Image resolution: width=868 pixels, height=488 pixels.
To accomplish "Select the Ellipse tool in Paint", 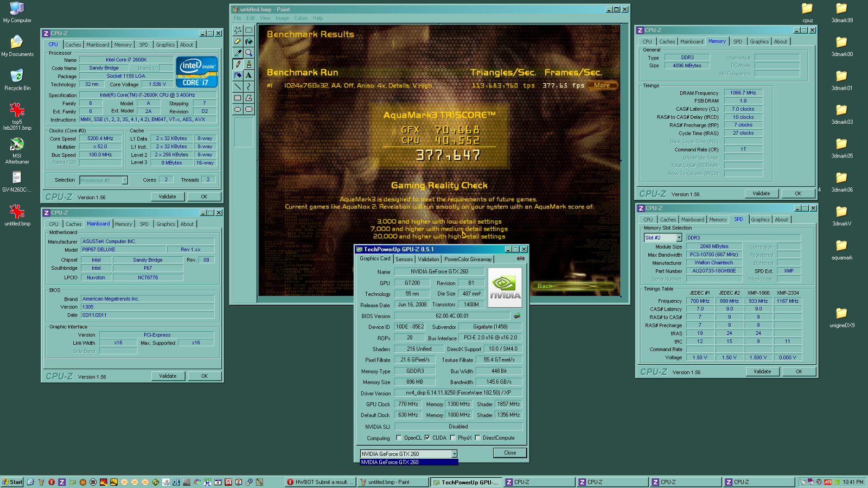I will click(x=238, y=109).
